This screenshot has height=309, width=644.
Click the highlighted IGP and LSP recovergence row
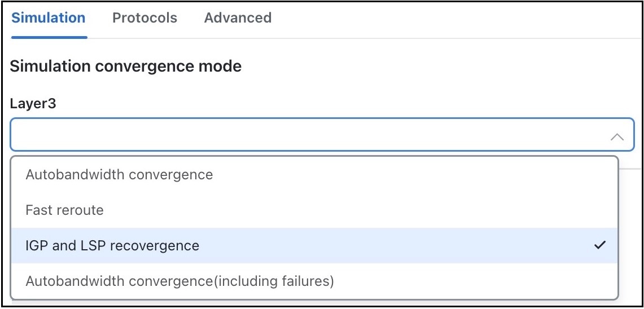coord(314,245)
